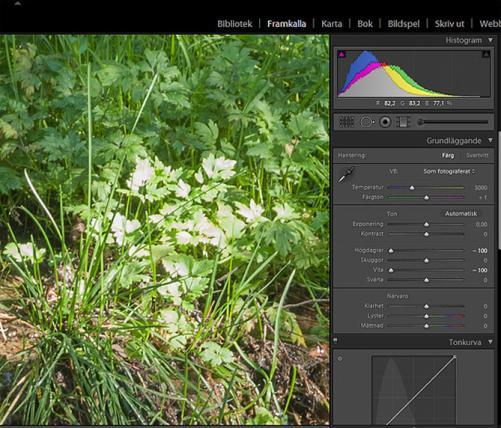This screenshot has height=428, width=501.
Task: Click the Kontrast slider handle
Action: click(426, 235)
